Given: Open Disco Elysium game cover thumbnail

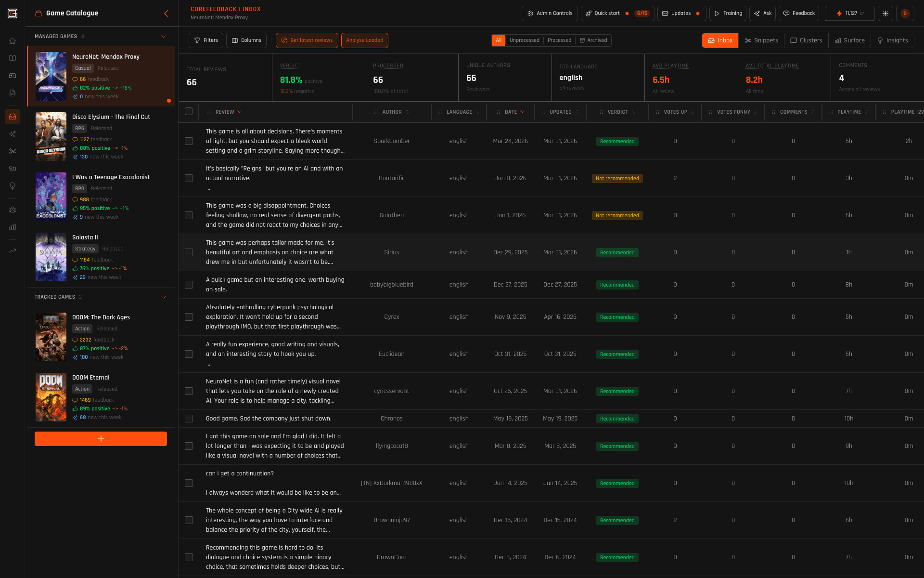Looking at the screenshot, I should pyautogui.click(x=51, y=137).
